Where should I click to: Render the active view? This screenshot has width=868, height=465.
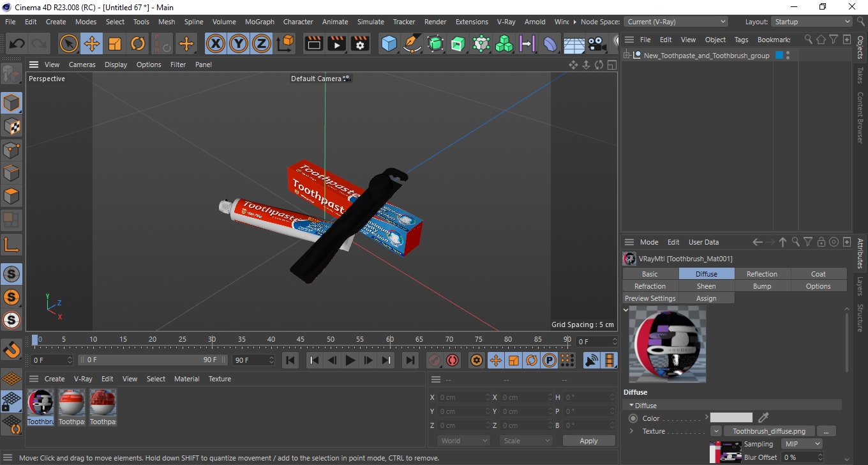click(x=314, y=44)
